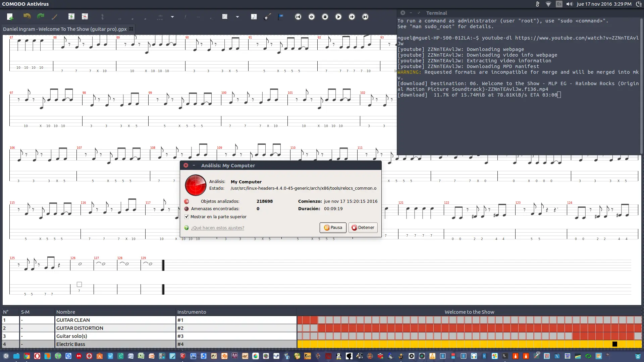Open the system volume indicator
644x362 pixels.
(x=569, y=4)
